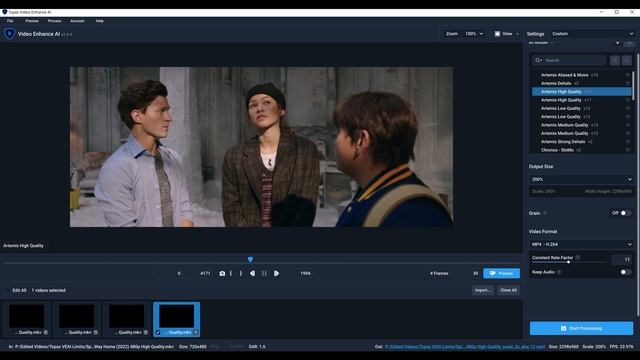Delete the second video with its trash icon
Screen dimensions: 640x360
pyautogui.click(x=96, y=333)
